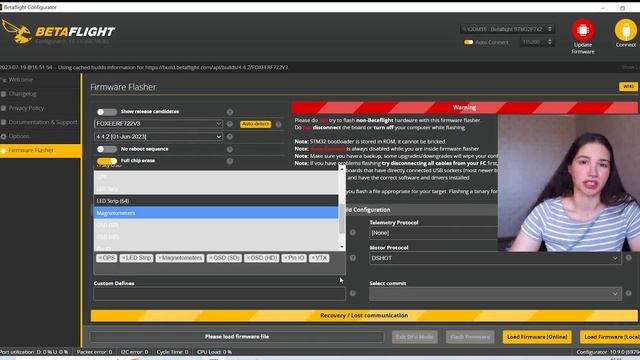Open help icon beside Show release candidates
Screen dimensions: 640x360
pos(230,112)
